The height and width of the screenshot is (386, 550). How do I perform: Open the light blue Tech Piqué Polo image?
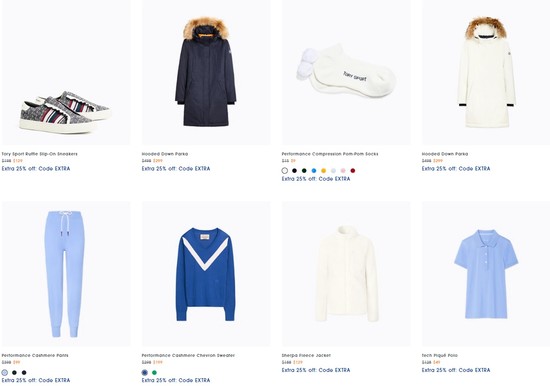(x=486, y=274)
